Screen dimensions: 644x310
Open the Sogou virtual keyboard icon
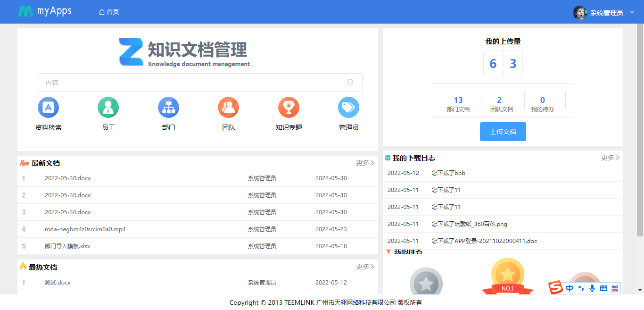[603, 287]
